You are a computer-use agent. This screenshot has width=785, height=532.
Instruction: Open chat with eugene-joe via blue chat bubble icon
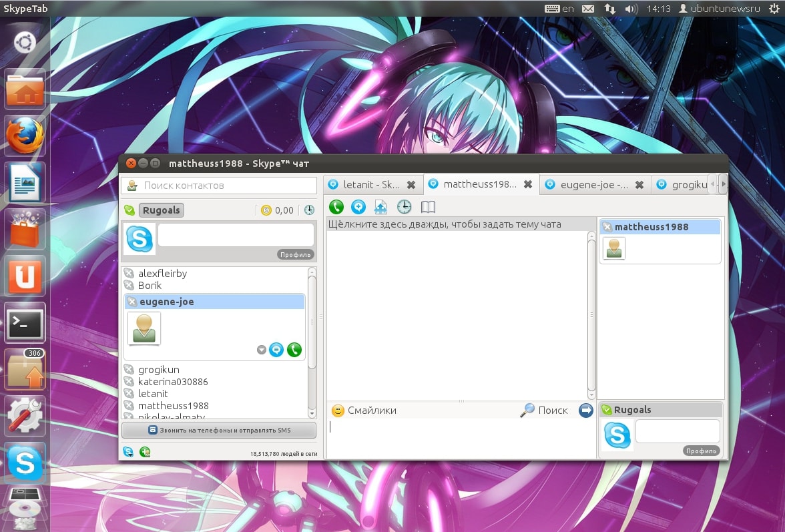[x=276, y=350]
